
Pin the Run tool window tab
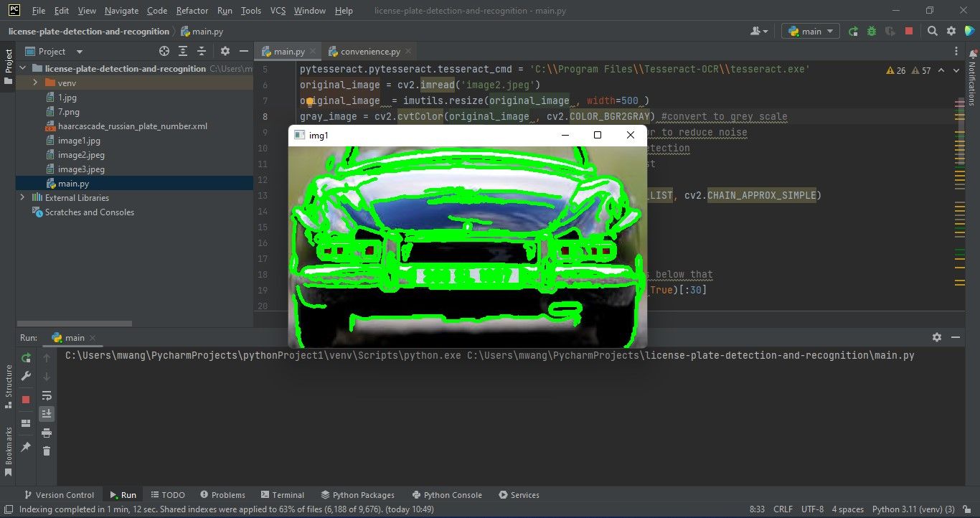(26, 446)
